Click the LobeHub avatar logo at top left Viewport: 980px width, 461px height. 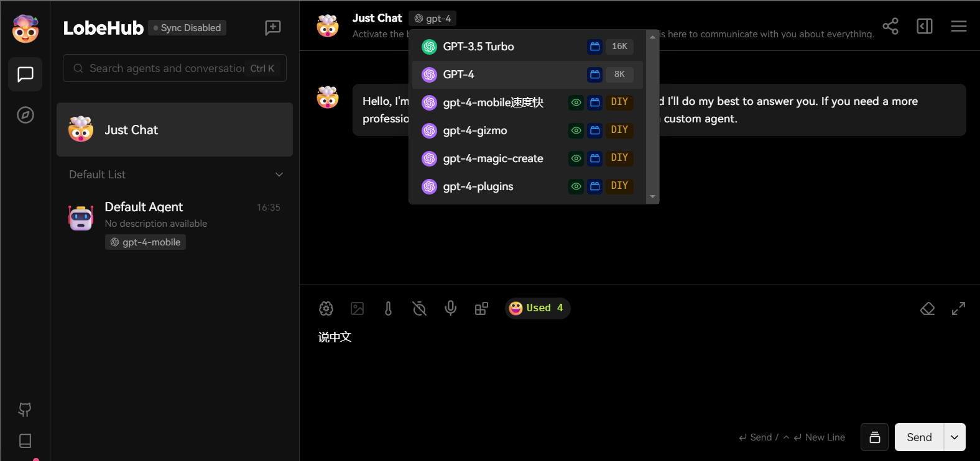tap(25, 28)
